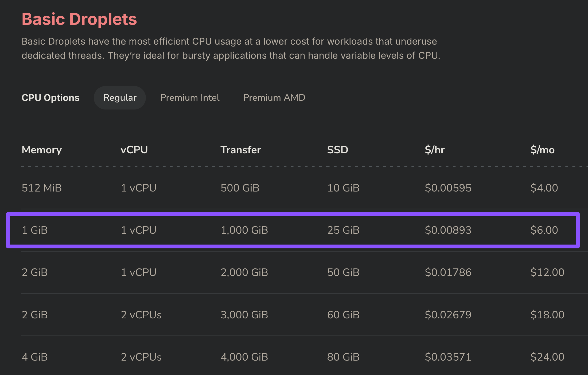Viewport: 588px width, 375px height.
Task: Click the $6.00 monthly price
Action: 544,230
